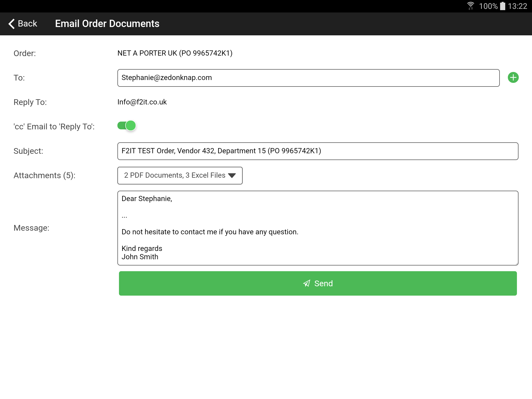Tap the 'cc' Email to 'Reply To' label
The width and height of the screenshot is (532, 399).
coord(54,127)
